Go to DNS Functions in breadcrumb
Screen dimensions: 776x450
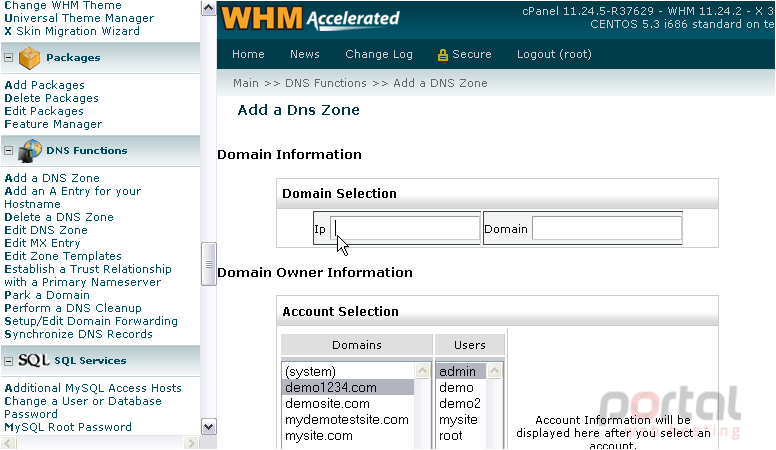[x=326, y=83]
